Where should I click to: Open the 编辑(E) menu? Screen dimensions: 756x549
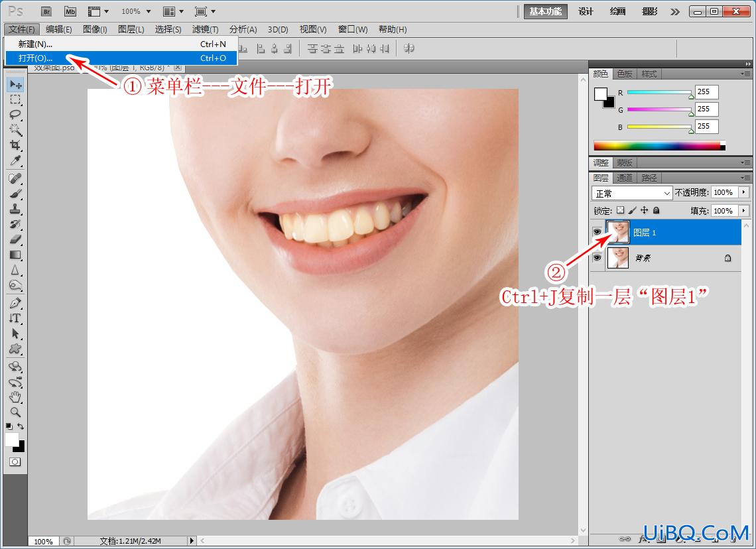pyautogui.click(x=59, y=29)
